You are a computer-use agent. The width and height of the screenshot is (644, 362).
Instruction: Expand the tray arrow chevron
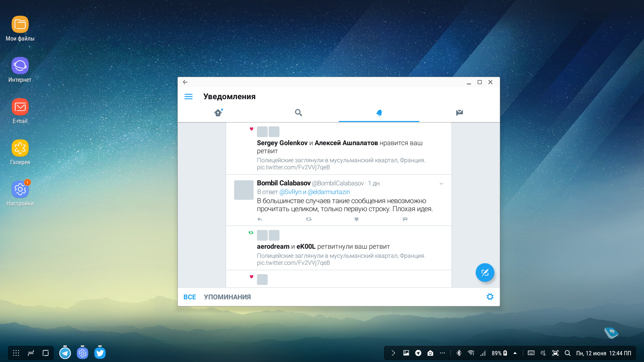[x=393, y=353]
